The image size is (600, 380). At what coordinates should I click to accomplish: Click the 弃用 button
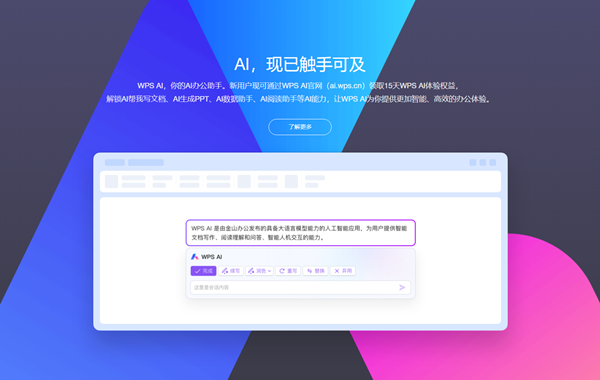pyautogui.click(x=343, y=271)
